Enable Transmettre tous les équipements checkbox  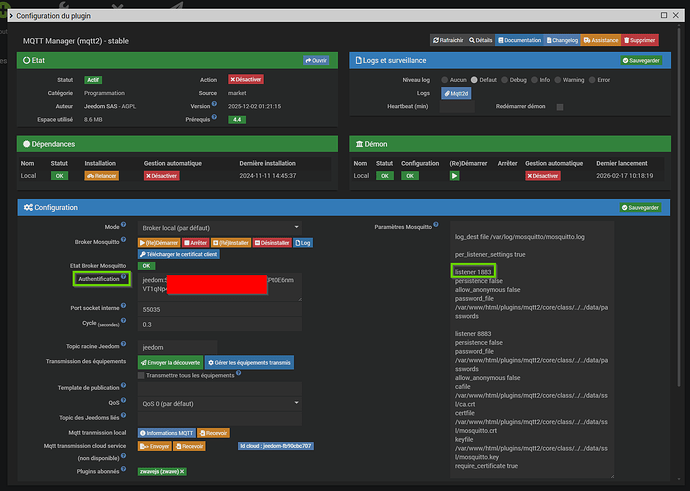tap(141, 375)
